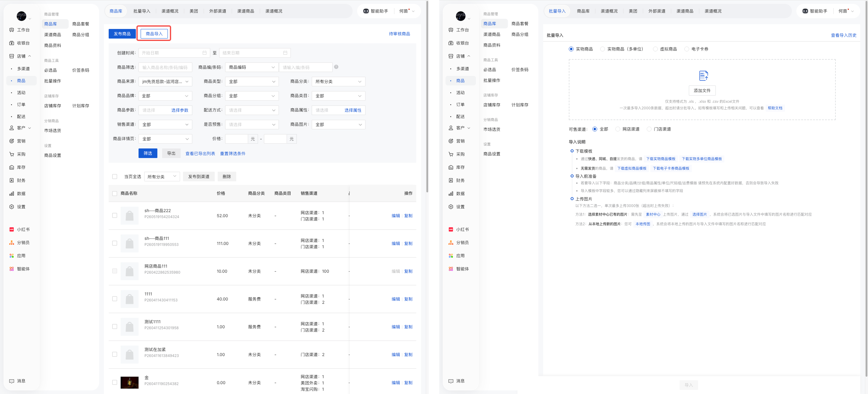The image size is (868, 394).
Task: Click the avatar icon in right window sidebar
Action: click(460, 16)
